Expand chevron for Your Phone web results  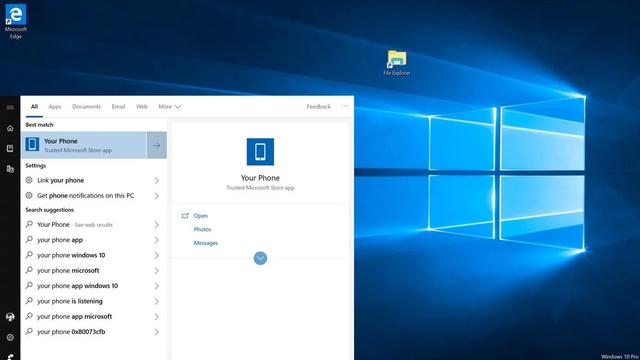point(156,224)
